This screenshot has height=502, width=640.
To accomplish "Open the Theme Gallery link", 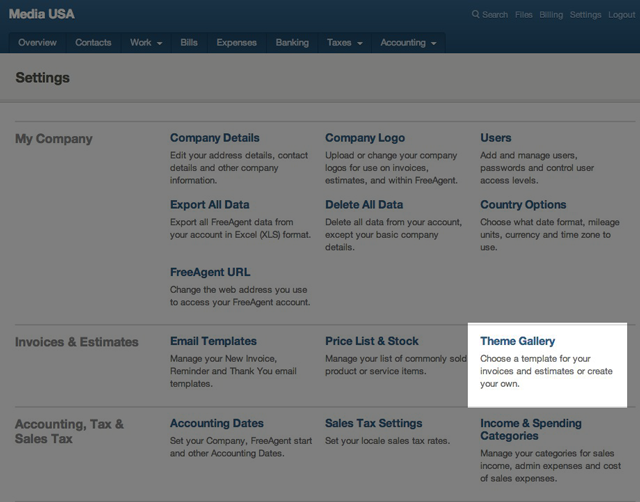I will click(517, 341).
